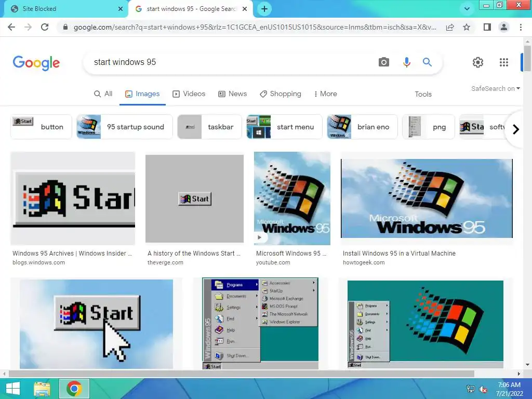Open 'Windows 95 Archives | Windows Insider' link
This screenshot has height=399, width=532.
point(72,254)
